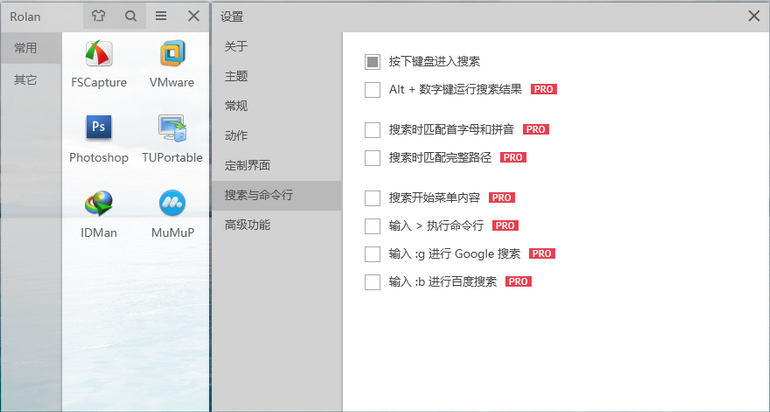Select 搜索与命令行 in settings sidebar
The width and height of the screenshot is (770, 412).
277,195
